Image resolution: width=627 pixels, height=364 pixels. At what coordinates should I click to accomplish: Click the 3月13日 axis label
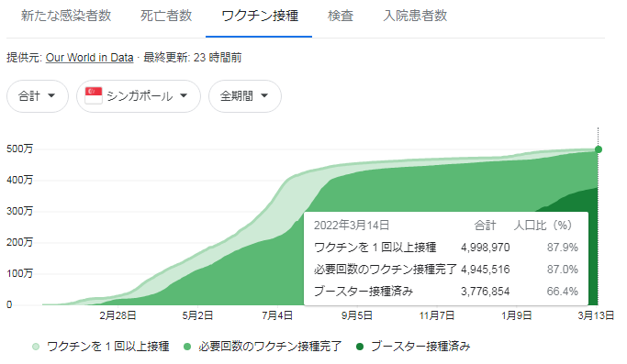[x=596, y=315]
